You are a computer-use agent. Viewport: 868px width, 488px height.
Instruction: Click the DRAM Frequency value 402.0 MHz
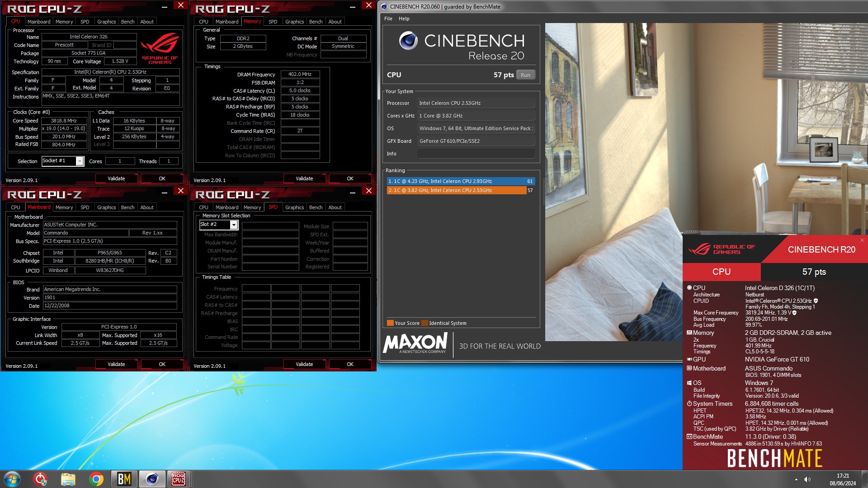click(x=300, y=74)
